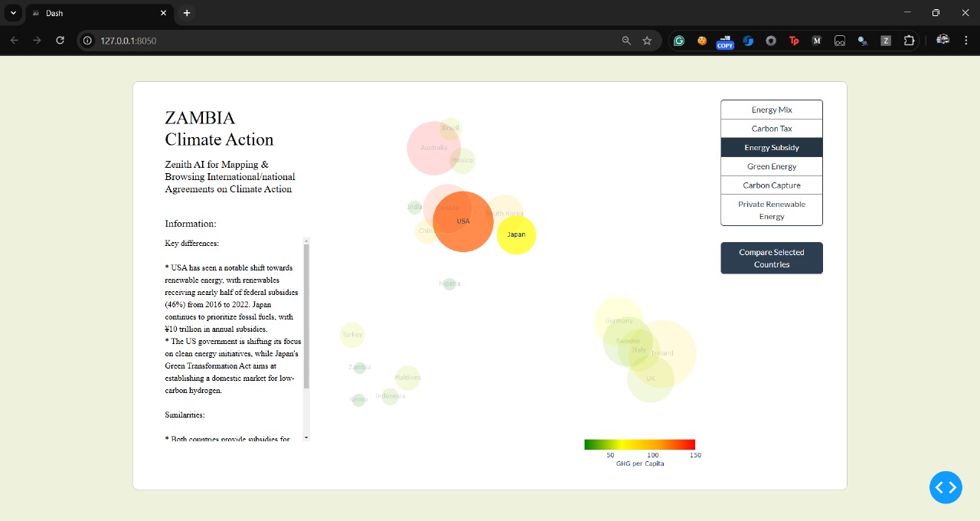Click the zoom magnifier icon in address bar

[626, 41]
